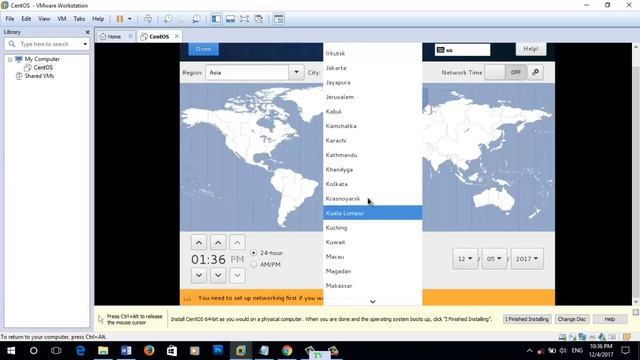Image resolution: width=640 pixels, height=360 pixels.
Task: Click the installer Help! button
Action: click(531, 49)
